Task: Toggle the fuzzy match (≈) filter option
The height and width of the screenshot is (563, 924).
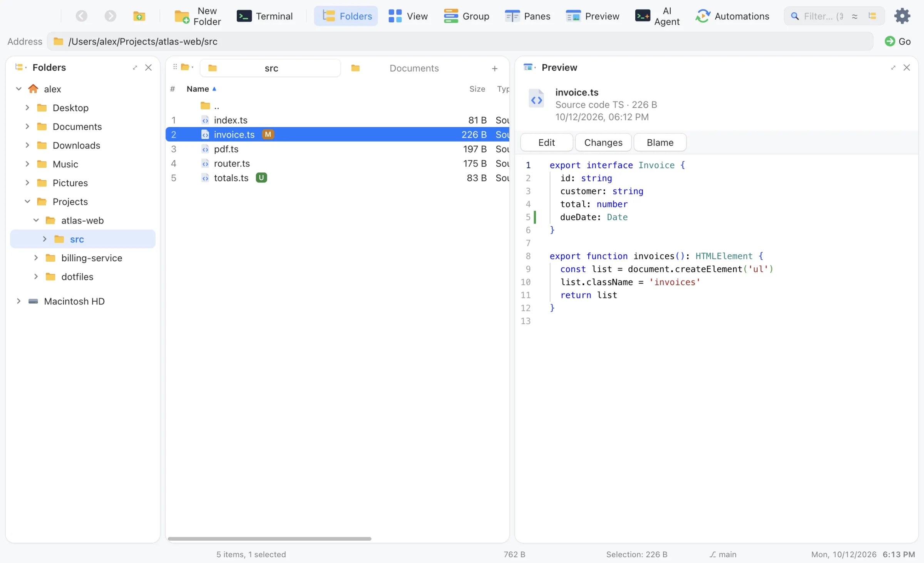Action: 854,16
